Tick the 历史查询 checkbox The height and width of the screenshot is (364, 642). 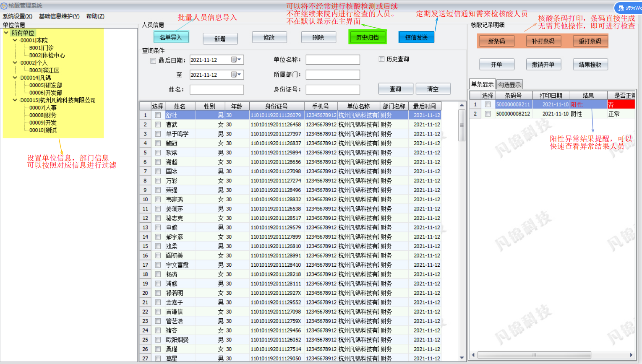tap(381, 59)
